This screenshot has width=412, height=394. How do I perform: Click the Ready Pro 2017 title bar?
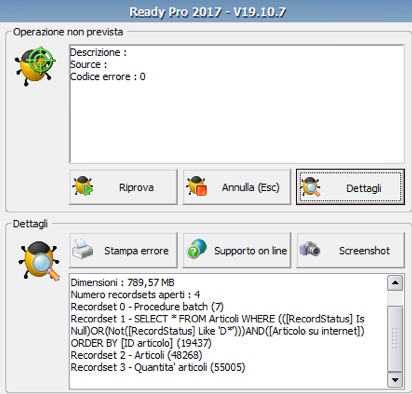tap(206, 11)
